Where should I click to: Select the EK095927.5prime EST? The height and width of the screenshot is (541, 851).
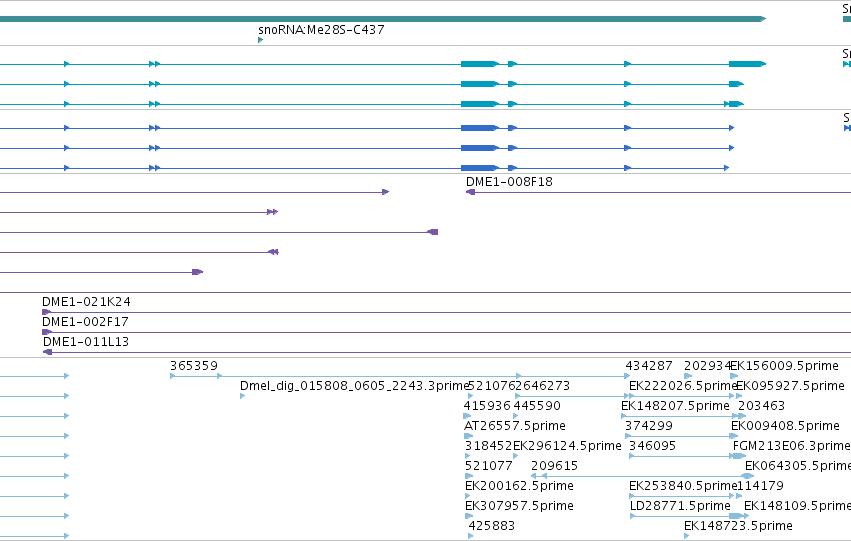pos(790,386)
